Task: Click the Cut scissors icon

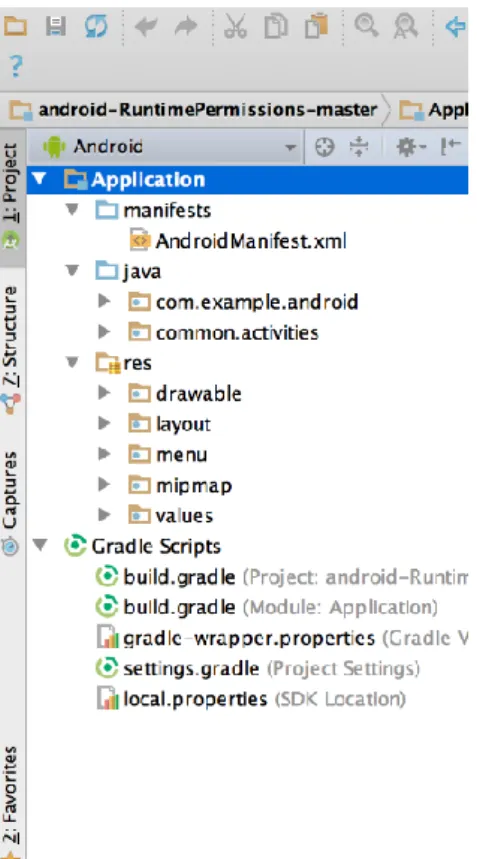Action: pyautogui.click(x=235, y=26)
